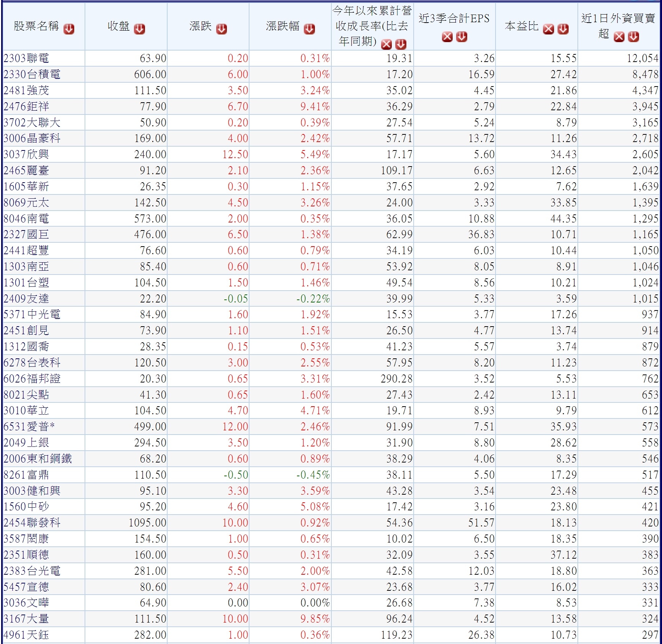Click the 6531愛普* stock name
The width and height of the screenshot is (662, 644).
[29, 427]
